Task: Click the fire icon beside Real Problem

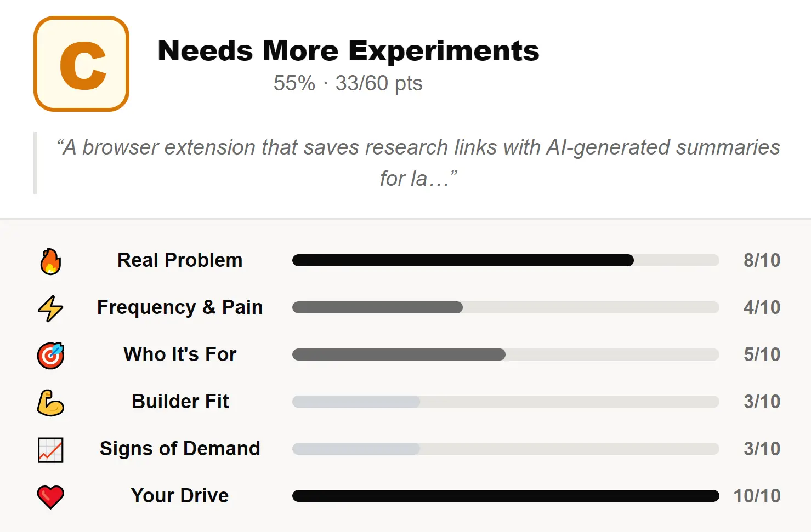Action: pyautogui.click(x=50, y=261)
